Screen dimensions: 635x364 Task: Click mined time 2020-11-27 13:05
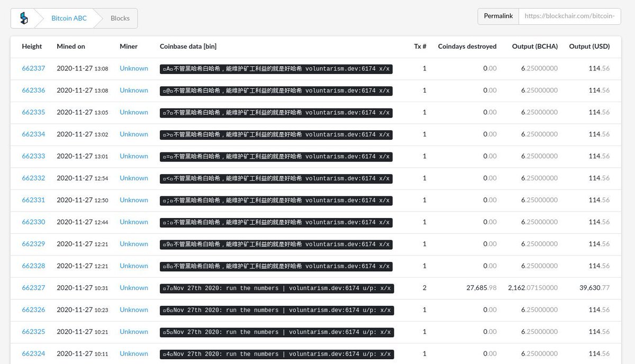[x=82, y=112]
